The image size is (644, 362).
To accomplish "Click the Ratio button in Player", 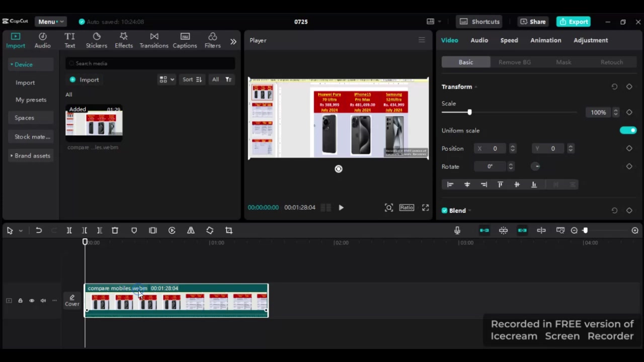I will pyautogui.click(x=407, y=207).
